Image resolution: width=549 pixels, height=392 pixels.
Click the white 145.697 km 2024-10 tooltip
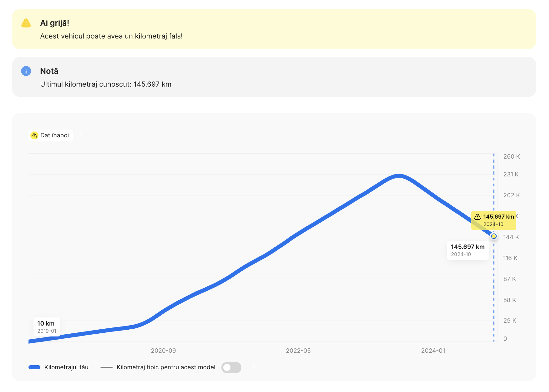[468, 250]
